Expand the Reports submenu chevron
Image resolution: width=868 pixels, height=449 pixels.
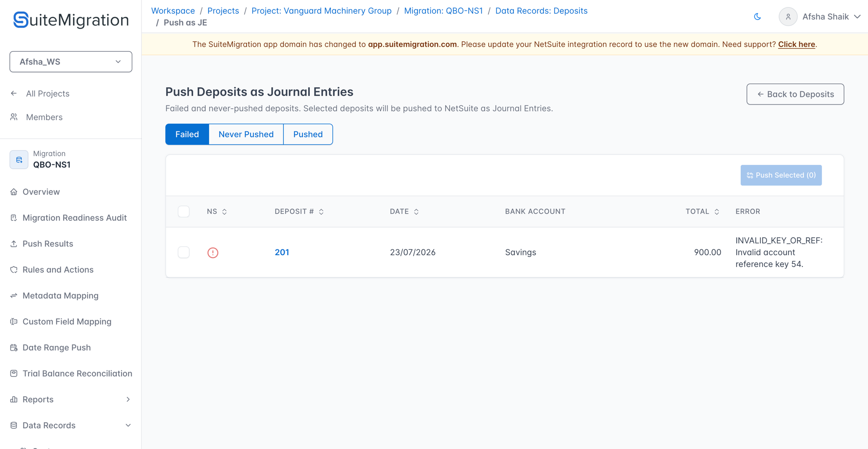coord(128,400)
